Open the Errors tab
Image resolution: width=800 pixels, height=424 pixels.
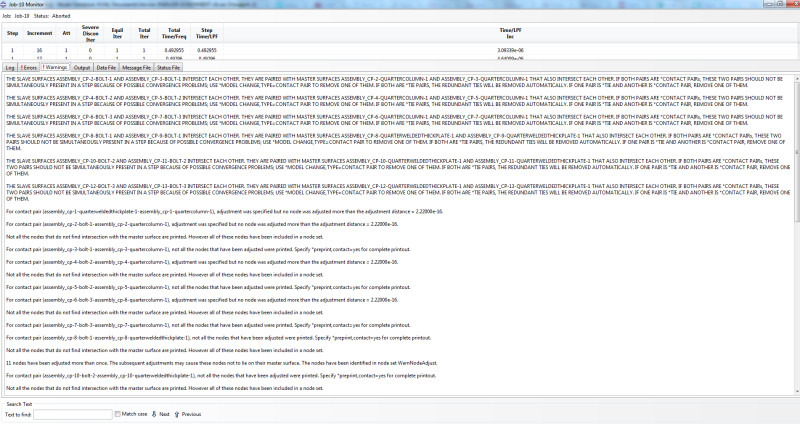coord(29,67)
